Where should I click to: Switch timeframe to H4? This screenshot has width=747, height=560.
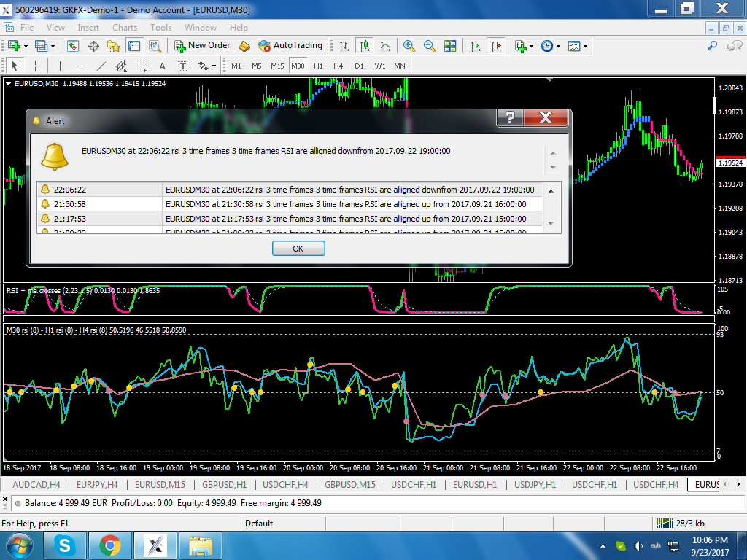pyautogui.click(x=338, y=66)
